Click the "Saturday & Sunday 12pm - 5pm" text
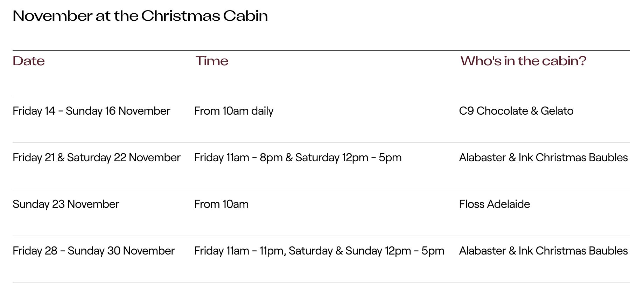644x298 pixels. click(x=366, y=251)
